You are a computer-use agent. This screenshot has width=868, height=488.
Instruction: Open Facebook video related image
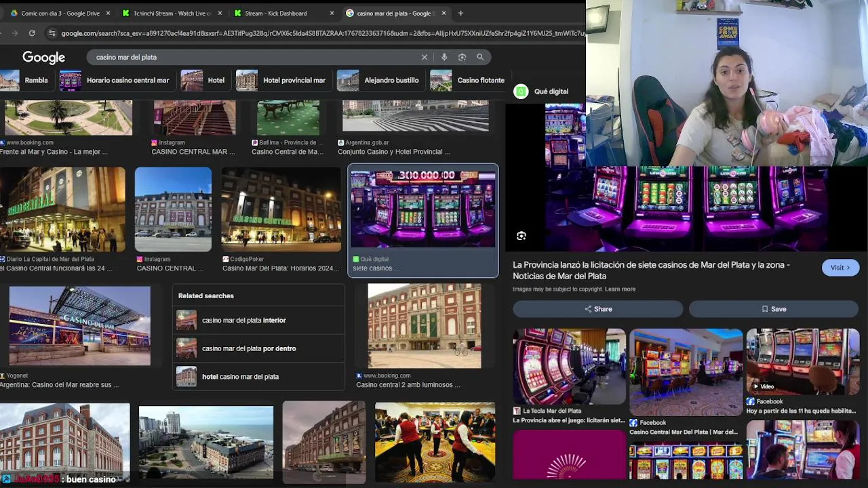pos(803,362)
